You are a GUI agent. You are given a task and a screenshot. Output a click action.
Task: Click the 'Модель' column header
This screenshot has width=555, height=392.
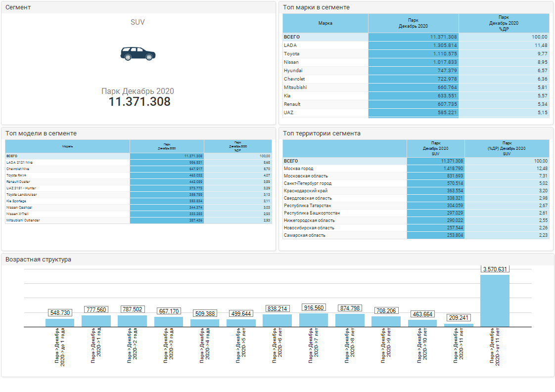coord(67,146)
